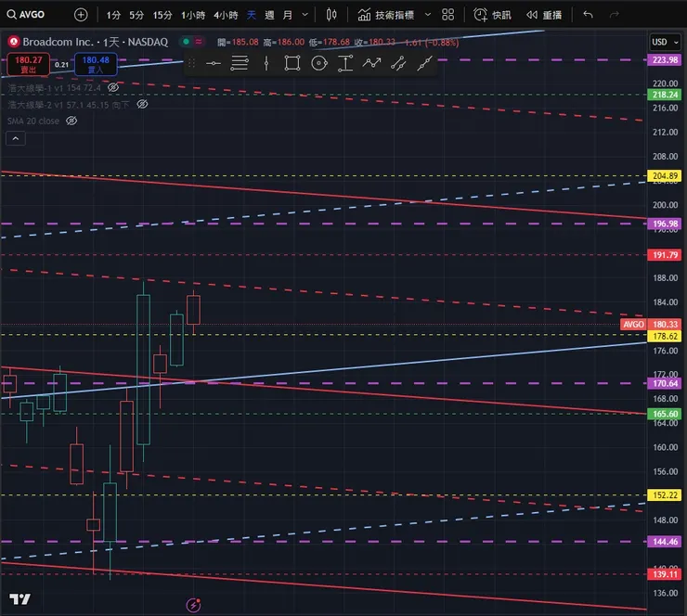Select the horizontal ray drawing tool

pos(214,63)
